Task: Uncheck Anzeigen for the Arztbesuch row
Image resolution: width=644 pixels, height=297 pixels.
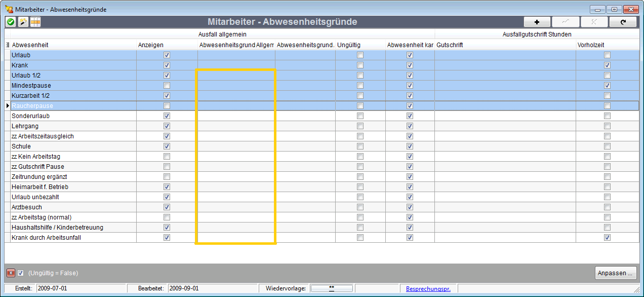Action: (x=167, y=207)
